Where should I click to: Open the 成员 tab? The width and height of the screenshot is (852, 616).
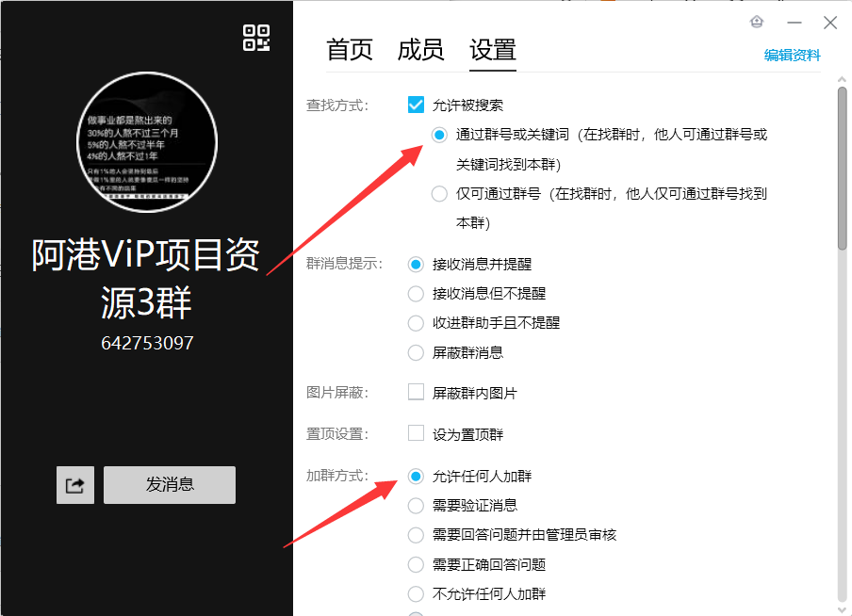(x=421, y=51)
